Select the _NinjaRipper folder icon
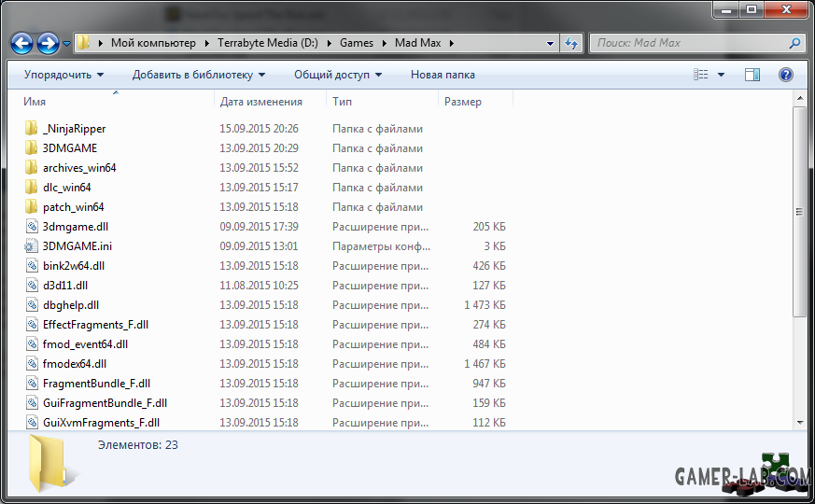The height and width of the screenshot is (504, 815). pos(31,128)
